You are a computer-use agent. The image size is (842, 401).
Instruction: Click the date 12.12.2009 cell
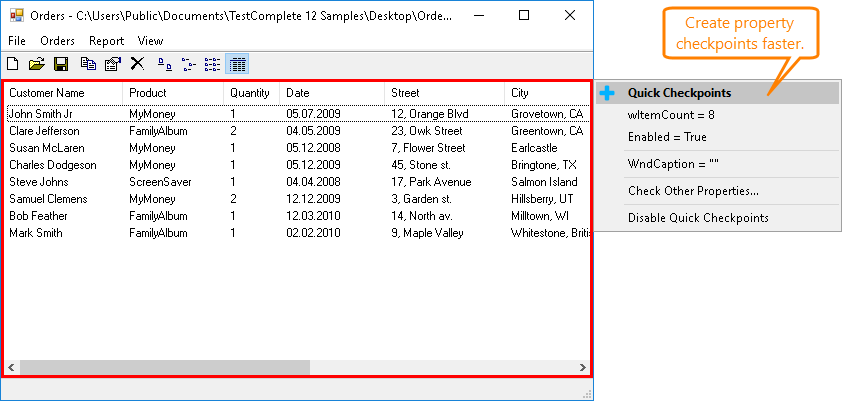(313, 199)
